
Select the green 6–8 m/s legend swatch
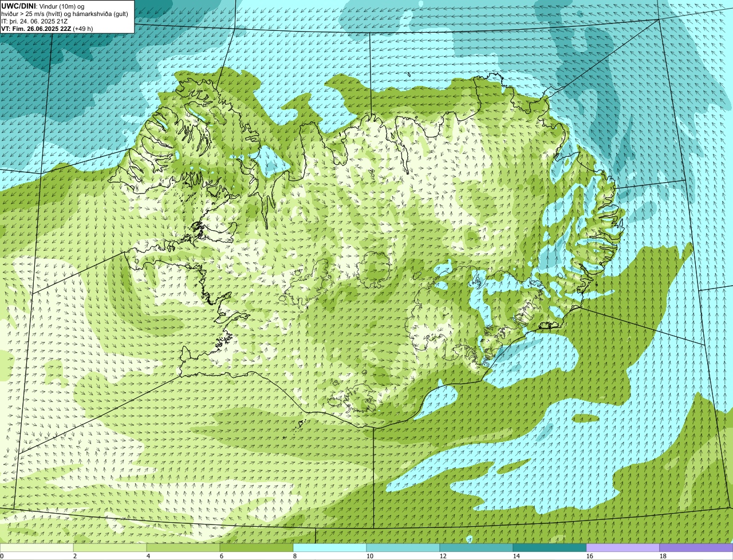pos(257,547)
